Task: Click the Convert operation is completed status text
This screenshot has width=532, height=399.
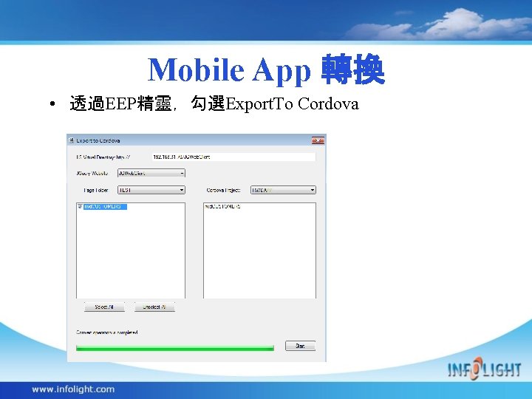Action: pos(107,332)
